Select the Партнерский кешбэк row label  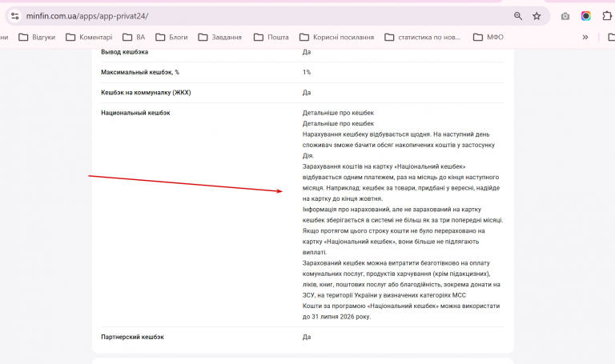click(133, 337)
